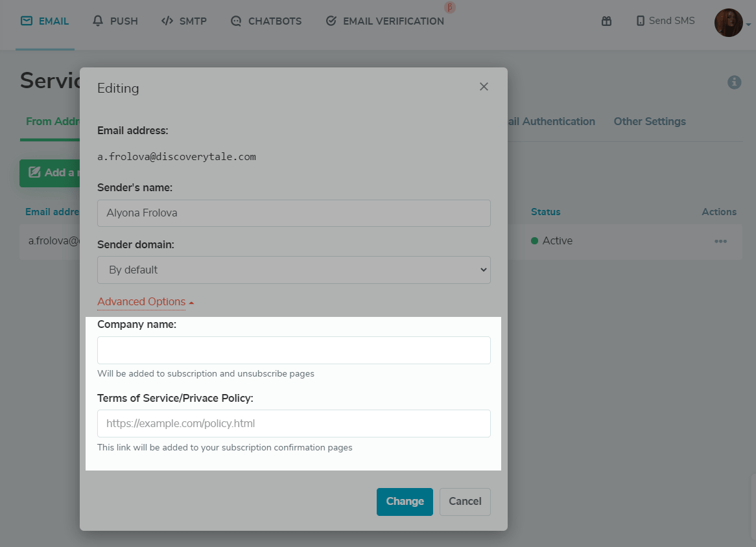This screenshot has width=756, height=547.
Task: Click the Sender's name field
Action: [x=294, y=213]
